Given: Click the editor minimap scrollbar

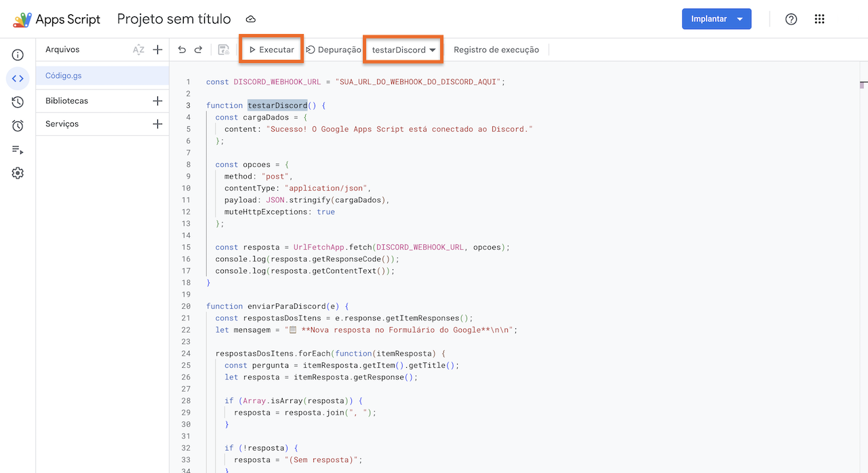Looking at the screenshot, I should point(863,267).
